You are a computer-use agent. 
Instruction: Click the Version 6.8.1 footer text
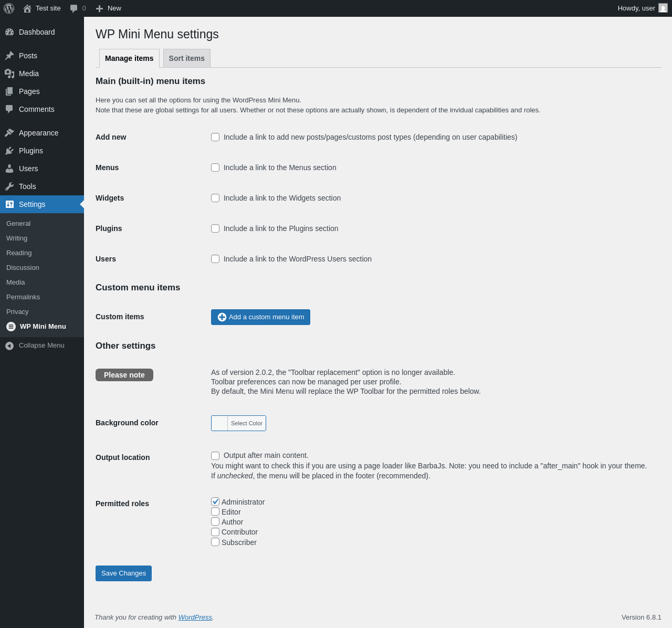pyautogui.click(x=642, y=617)
